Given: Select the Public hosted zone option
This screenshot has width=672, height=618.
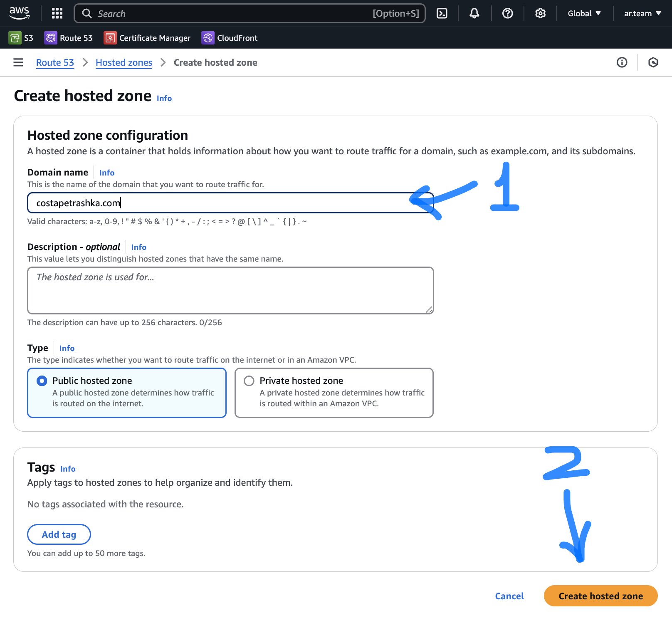Looking at the screenshot, I should pyautogui.click(x=42, y=381).
